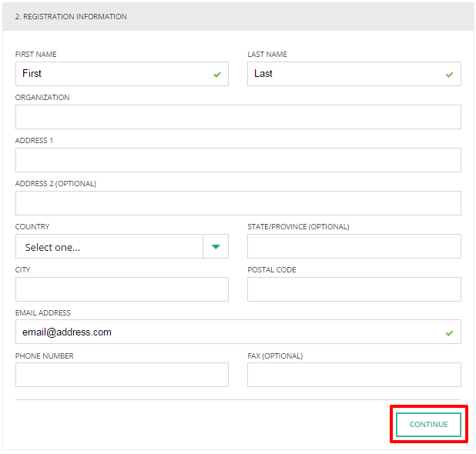
Task: Click the '2. Registration Information' section header
Action: pos(71,17)
